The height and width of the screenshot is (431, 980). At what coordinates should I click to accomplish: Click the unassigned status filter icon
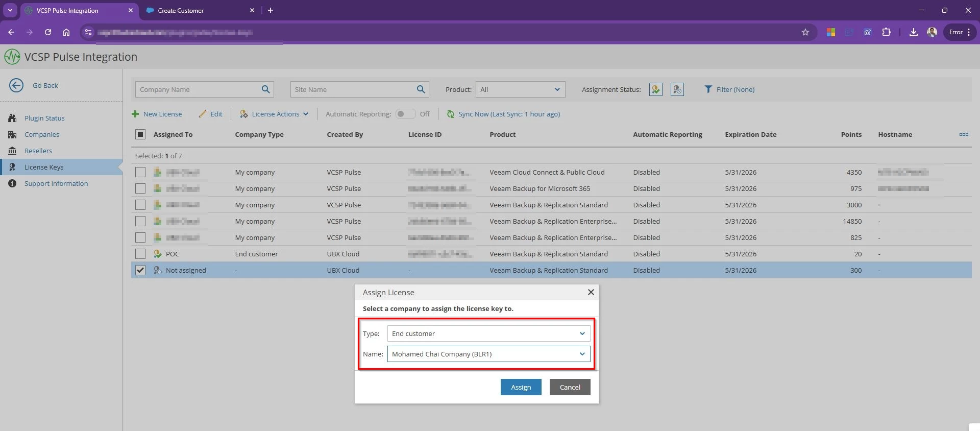click(x=677, y=89)
